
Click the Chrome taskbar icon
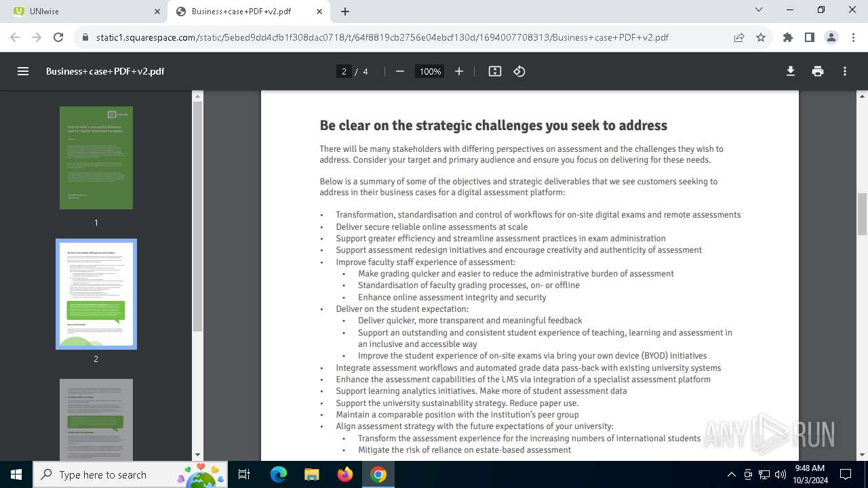point(378,474)
